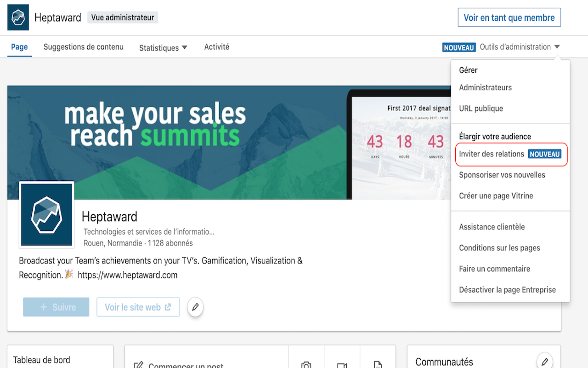Choose Administrateurs from the admin menu

(485, 87)
